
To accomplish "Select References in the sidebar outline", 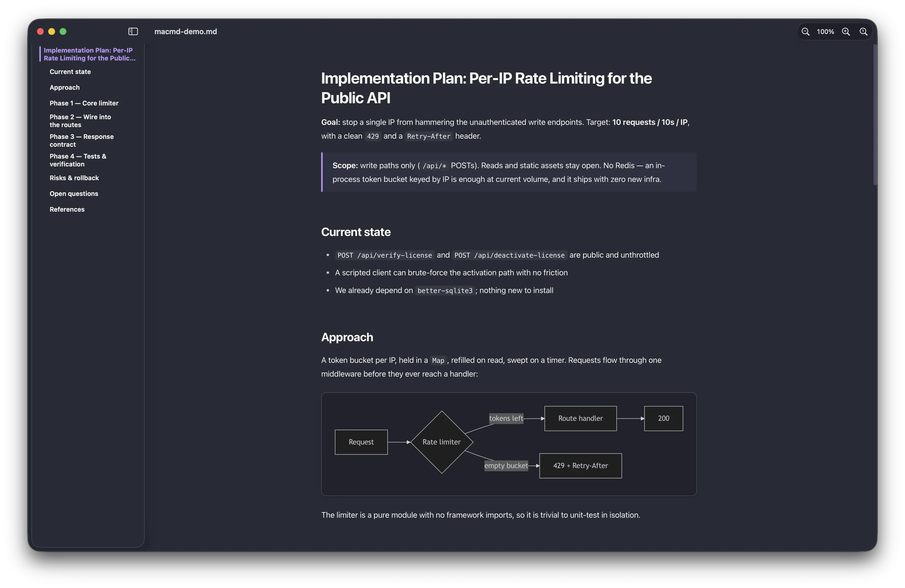I will tap(67, 209).
